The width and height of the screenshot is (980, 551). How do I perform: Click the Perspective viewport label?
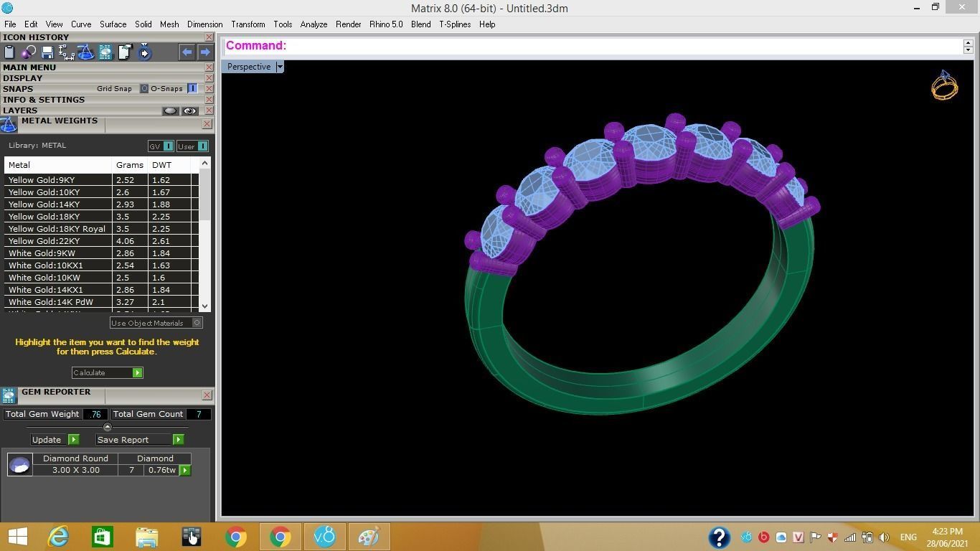click(x=249, y=67)
